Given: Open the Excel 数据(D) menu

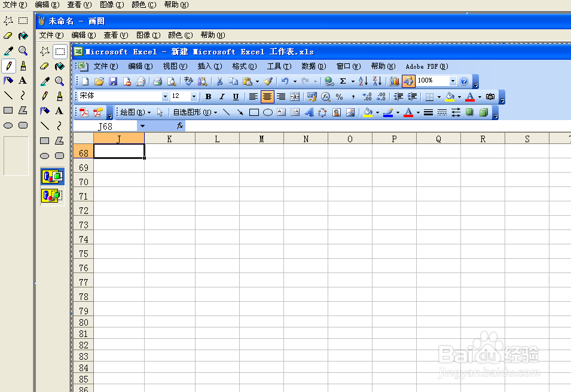Looking at the screenshot, I should [314, 66].
